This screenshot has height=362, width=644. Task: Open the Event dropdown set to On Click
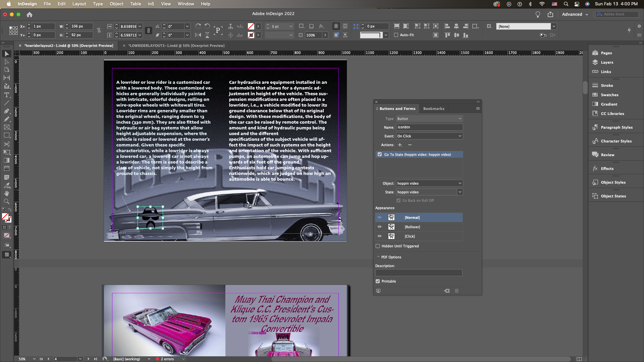point(429,136)
